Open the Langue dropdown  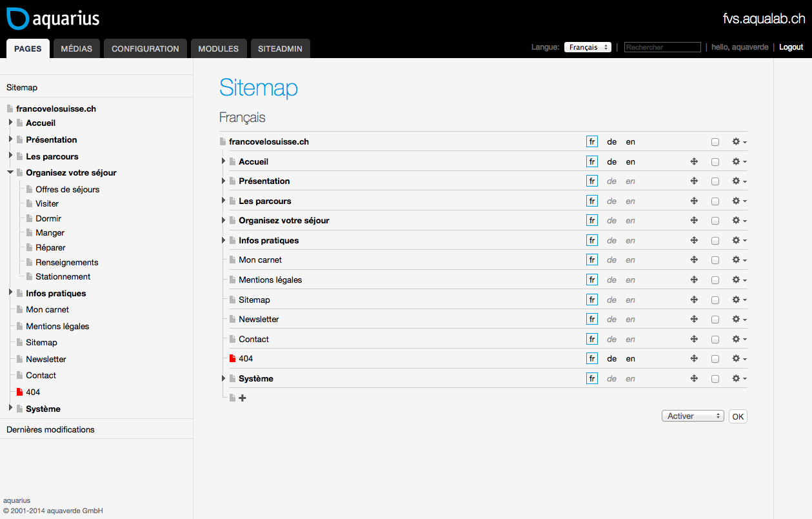pos(588,47)
